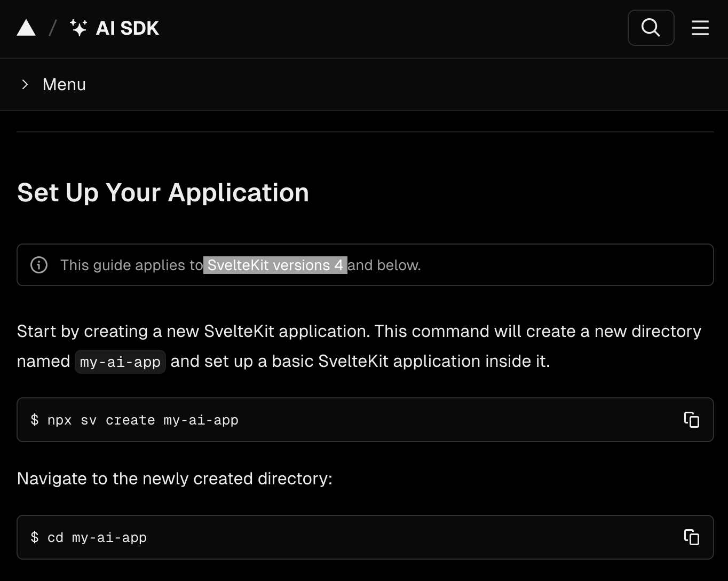Click the Menu label

pyautogui.click(x=64, y=84)
